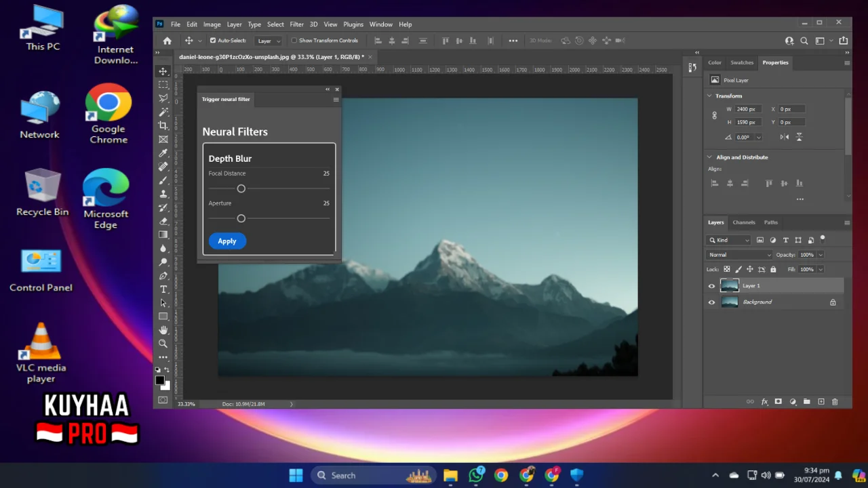Select the Hand tool
This screenshot has height=488, width=868.
click(x=163, y=330)
